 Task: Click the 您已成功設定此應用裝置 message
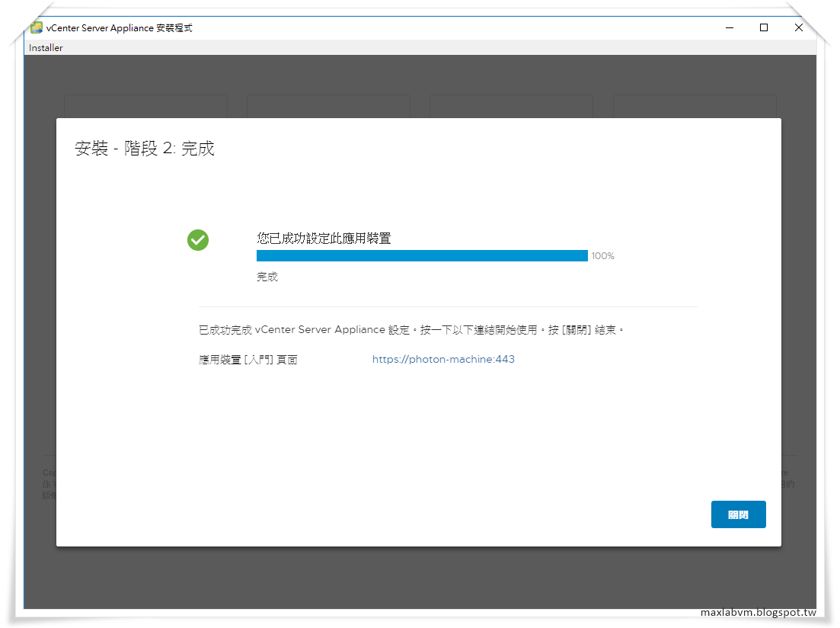point(324,238)
